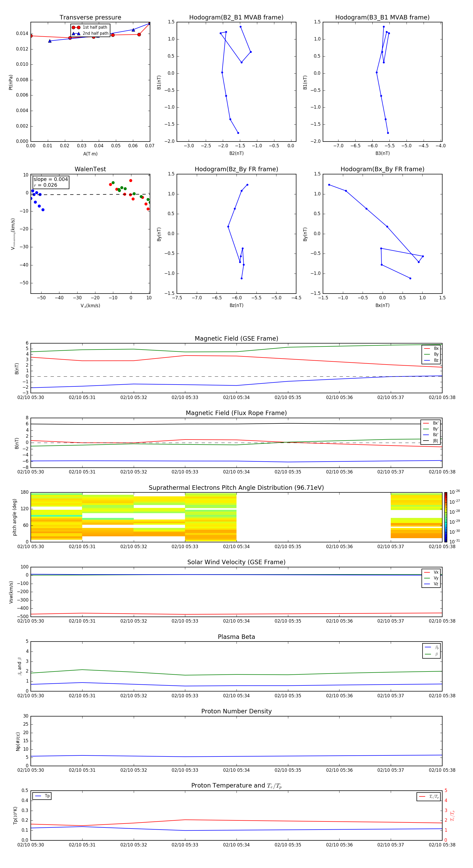Click the V_remaining(km/s) axis label
This screenshot has width=473, height=868.
coord(13,234)
